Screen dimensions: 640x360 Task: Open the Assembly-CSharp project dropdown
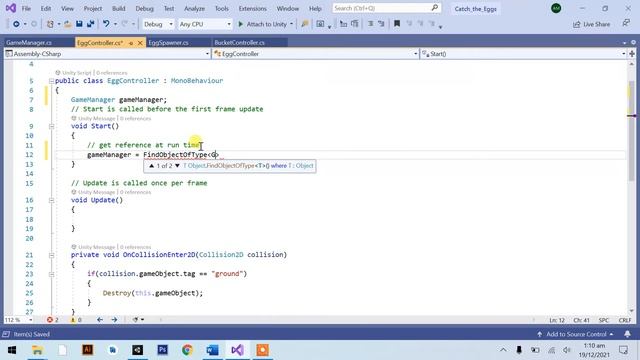[x=107, y=54]
